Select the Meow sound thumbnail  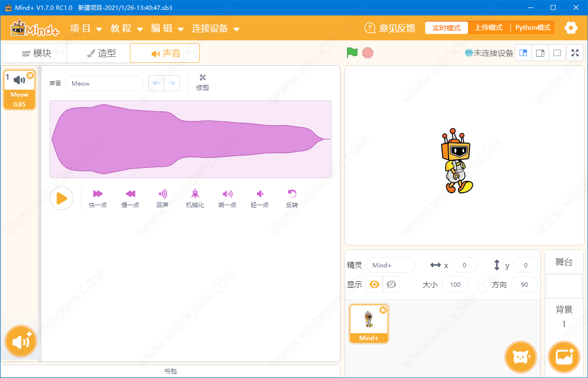[19, 90]
